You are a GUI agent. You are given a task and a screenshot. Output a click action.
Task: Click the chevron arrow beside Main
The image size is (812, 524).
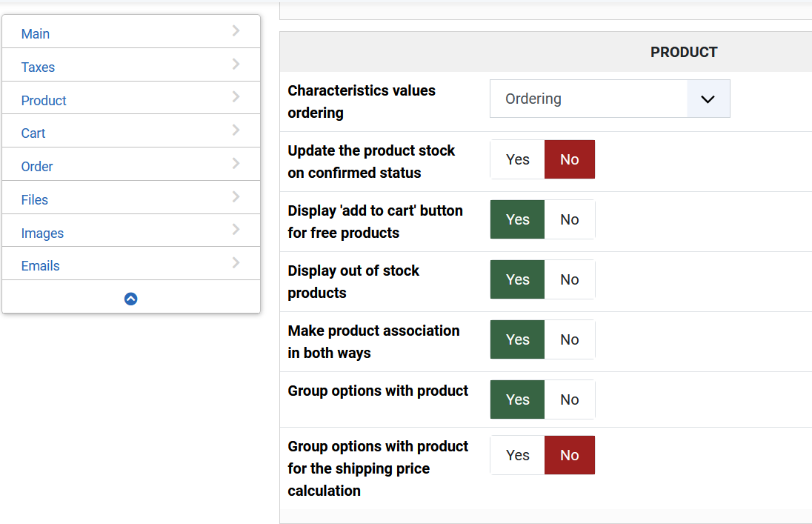tap(236, 31)
